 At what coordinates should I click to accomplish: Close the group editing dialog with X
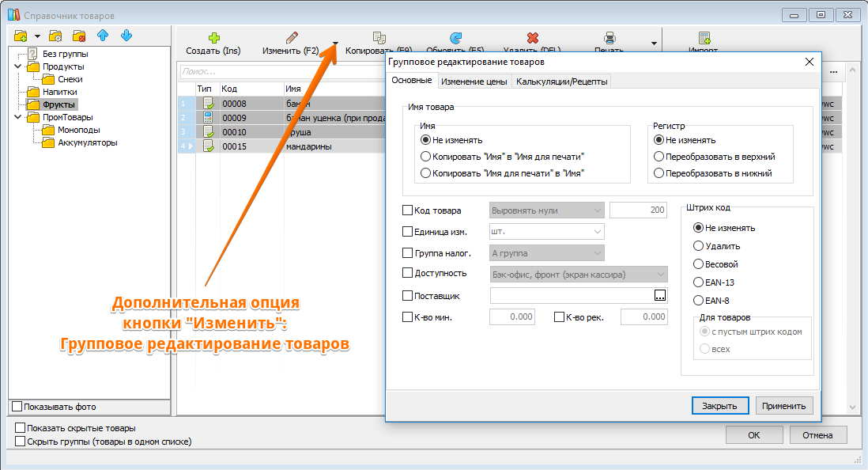click(x=810, y=62)
